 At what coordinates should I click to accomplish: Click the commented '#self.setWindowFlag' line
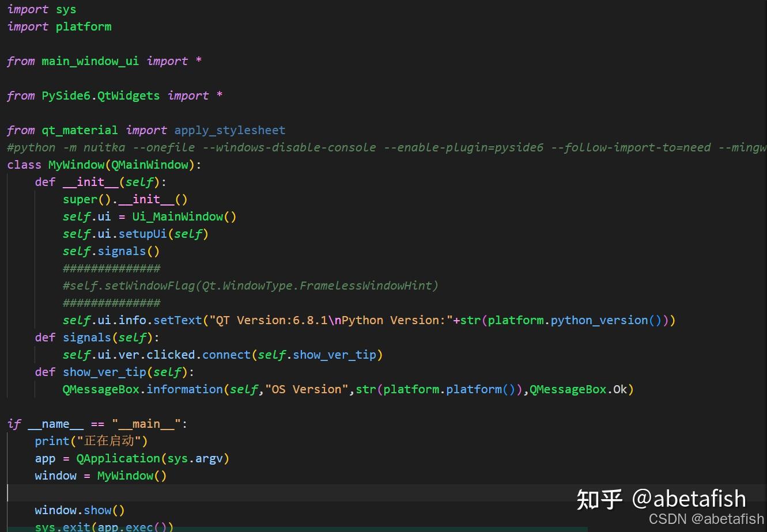point(251,286)
